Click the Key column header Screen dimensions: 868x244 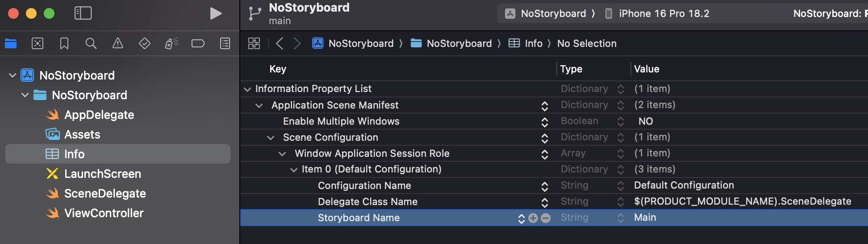point(278,69)
